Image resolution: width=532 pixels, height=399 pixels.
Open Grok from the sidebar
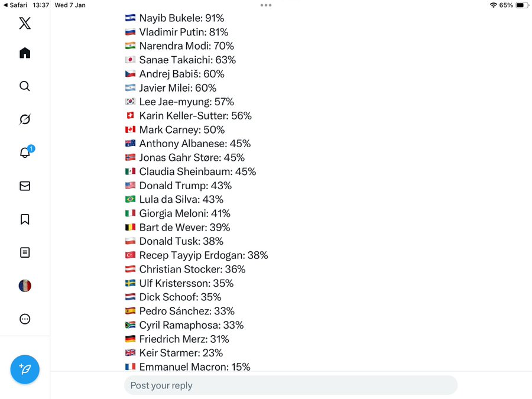25,119
